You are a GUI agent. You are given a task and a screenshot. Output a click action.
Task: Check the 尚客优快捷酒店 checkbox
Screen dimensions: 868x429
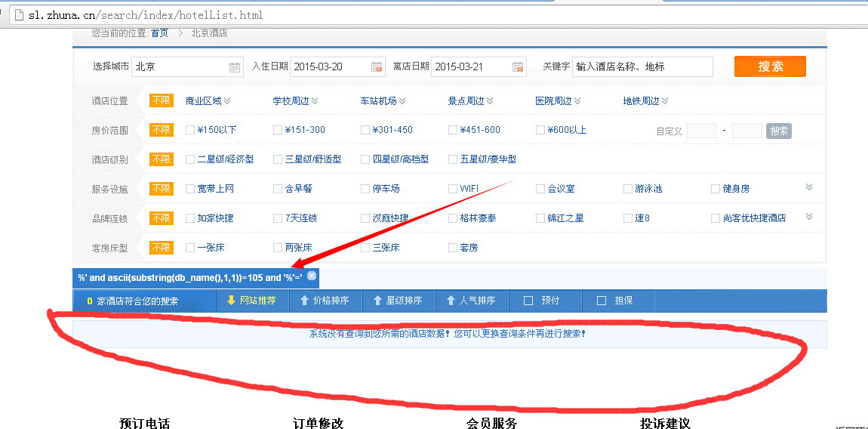pyautogui.click(x=716, y=218)
